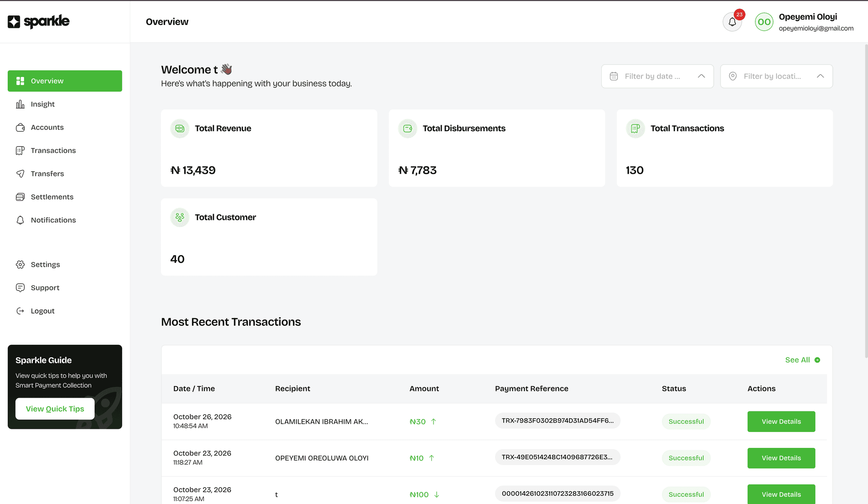Click the View Quick Tips button
868x504 pixels.
click(55, 409)
